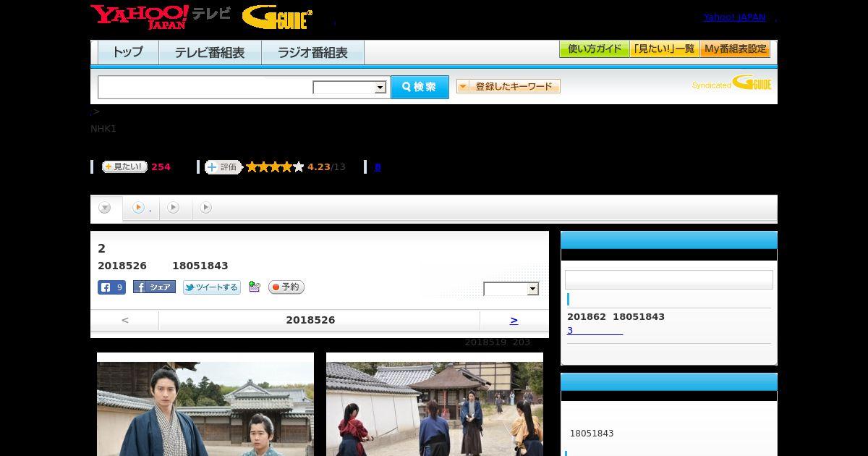Follow the Yahoo! JAPAN link at top right
This screenshot has width=868, height=456.
pyautogui.click(x=734, y=17)
